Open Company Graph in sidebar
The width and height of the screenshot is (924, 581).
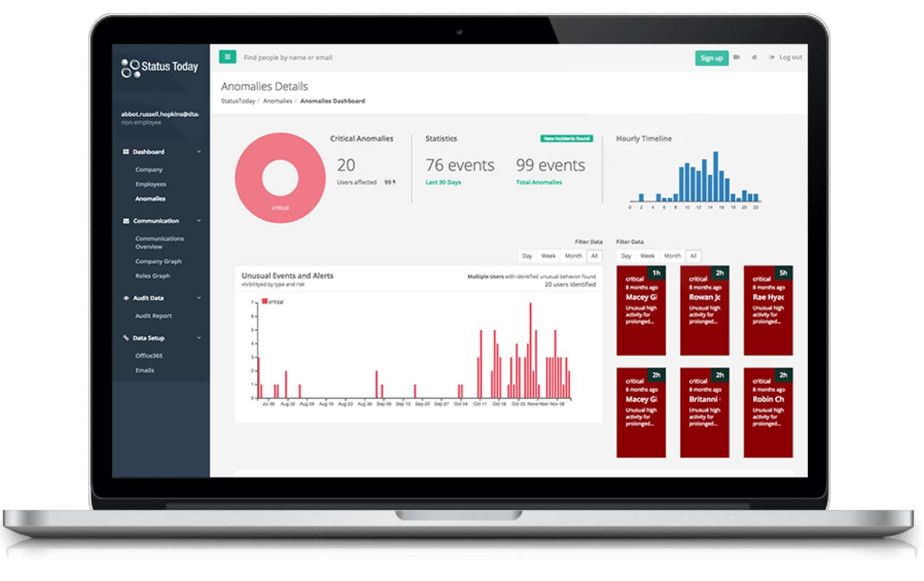158,261
